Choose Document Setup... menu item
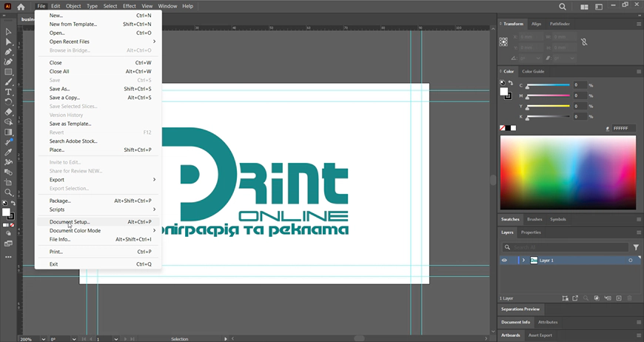 pos(98,221)
